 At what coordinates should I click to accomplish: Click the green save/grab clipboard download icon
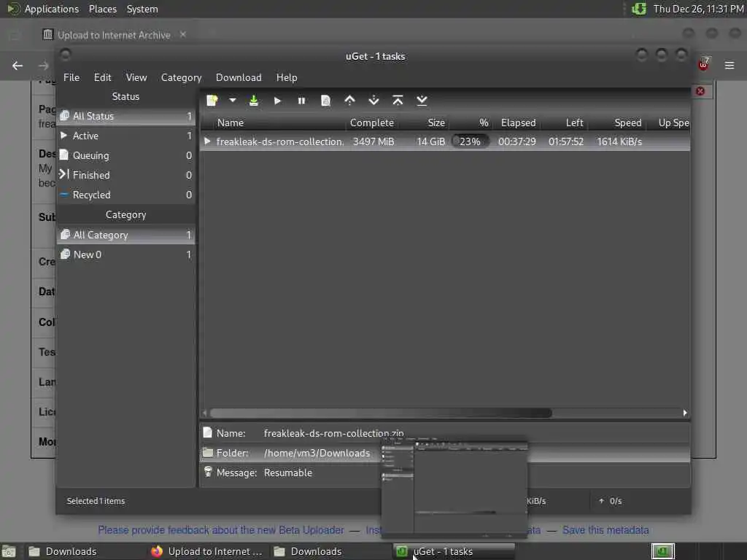[x=254, y=101]
